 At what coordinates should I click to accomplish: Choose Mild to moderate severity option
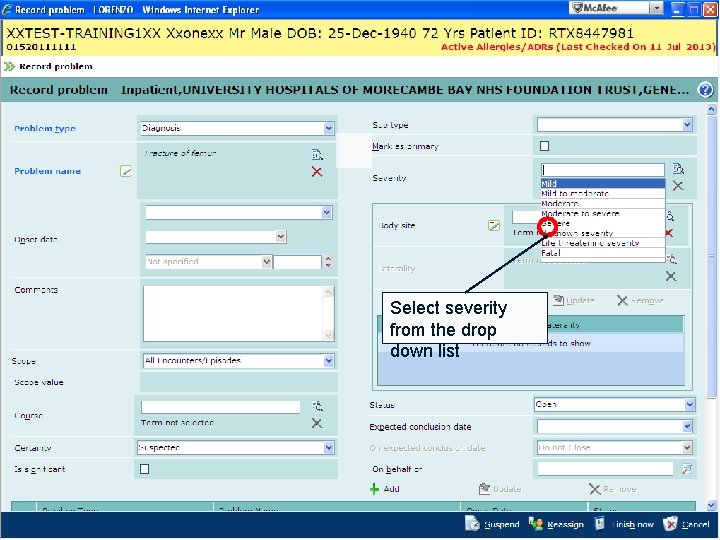(603, 193)
